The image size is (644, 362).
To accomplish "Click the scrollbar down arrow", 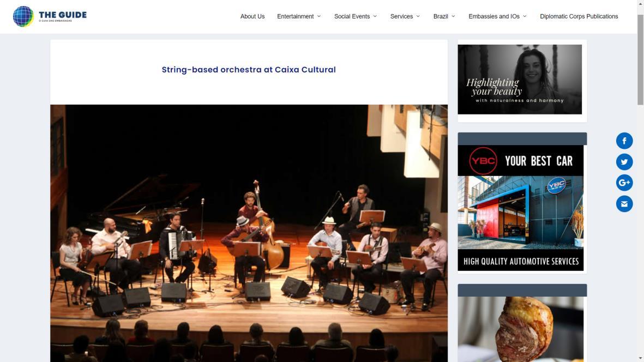I will point(640,359).
